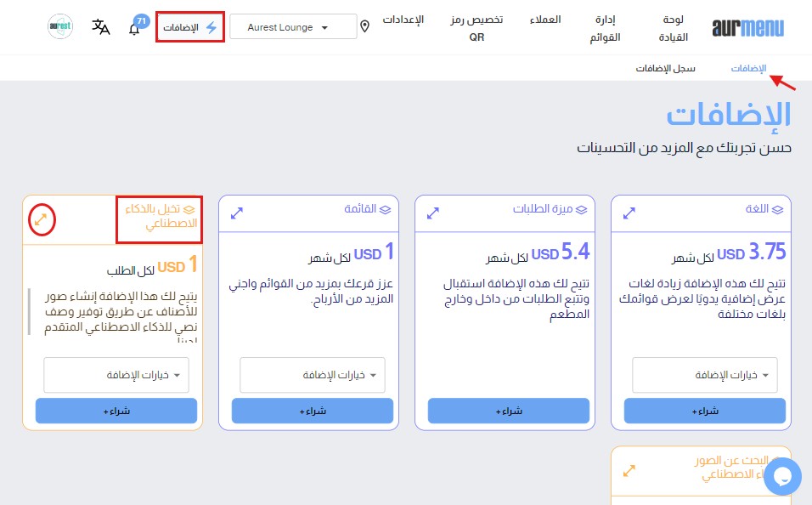Expand the اللغة add-on card
The image size is (812, 505).
[629, 213]
